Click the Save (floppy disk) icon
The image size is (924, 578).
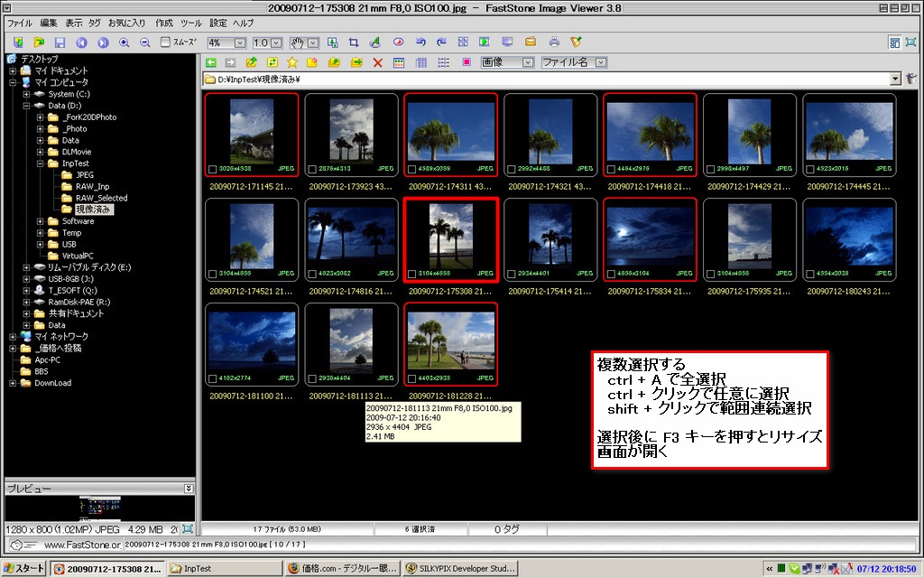pos(60,42)
